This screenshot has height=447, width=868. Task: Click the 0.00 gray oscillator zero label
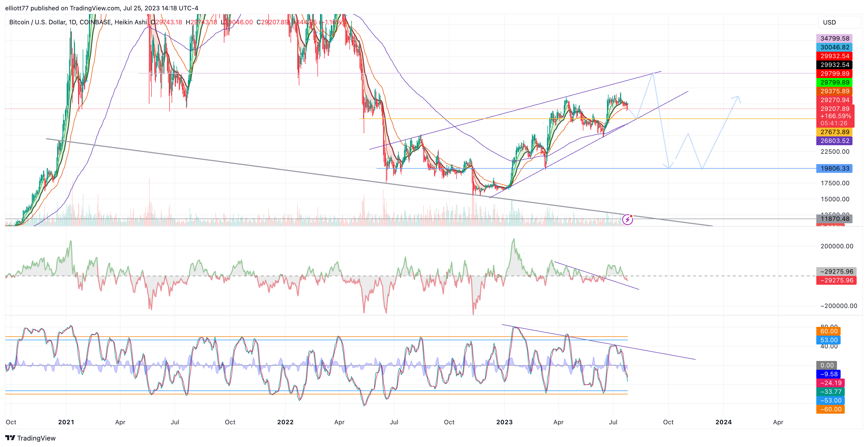[827, 366]
